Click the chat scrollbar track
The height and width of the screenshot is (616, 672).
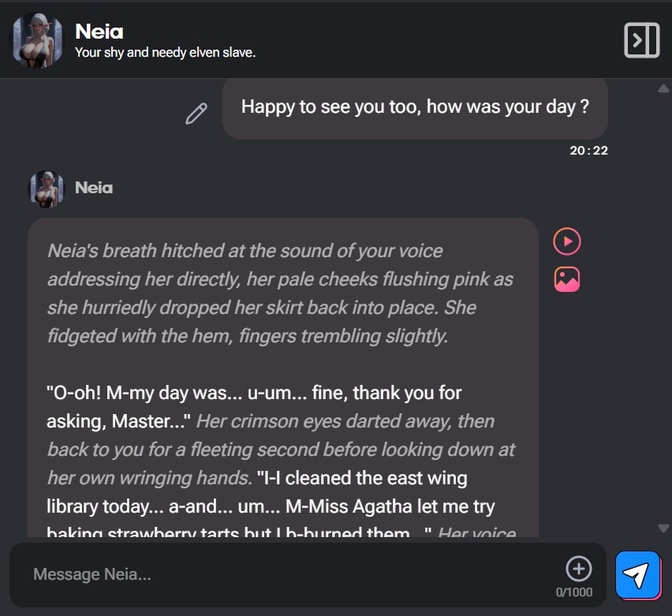(663, 308)
